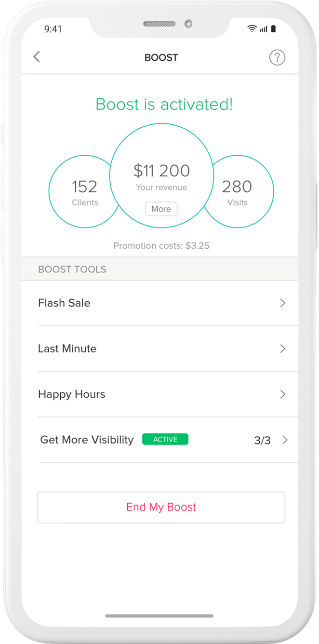Tap the cellular signal bars icon
This screenshot has height=644, width=319.
coord(263,29)
